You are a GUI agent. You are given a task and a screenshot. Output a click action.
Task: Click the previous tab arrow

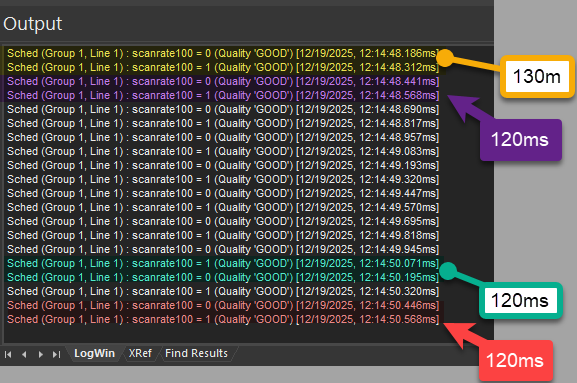(24, 354)
